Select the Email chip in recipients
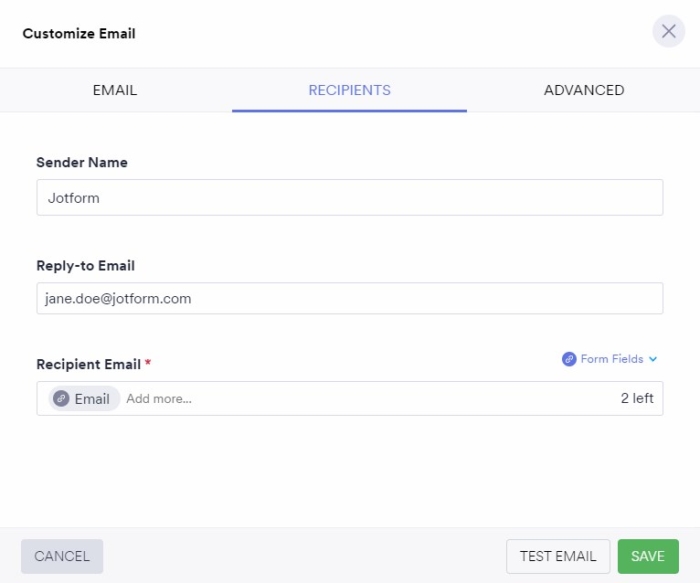This screenshot has height=583, width=700. 91,399
